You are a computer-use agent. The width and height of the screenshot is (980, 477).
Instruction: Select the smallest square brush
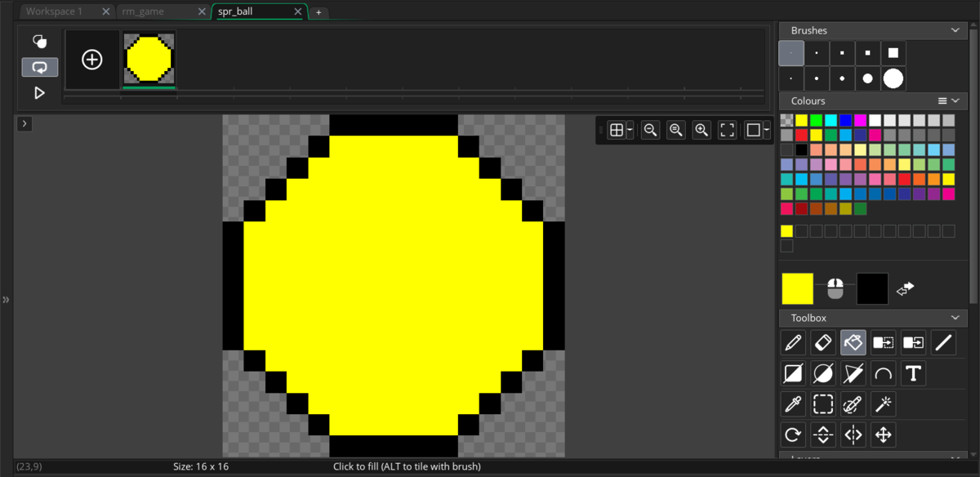pos(791,53)
